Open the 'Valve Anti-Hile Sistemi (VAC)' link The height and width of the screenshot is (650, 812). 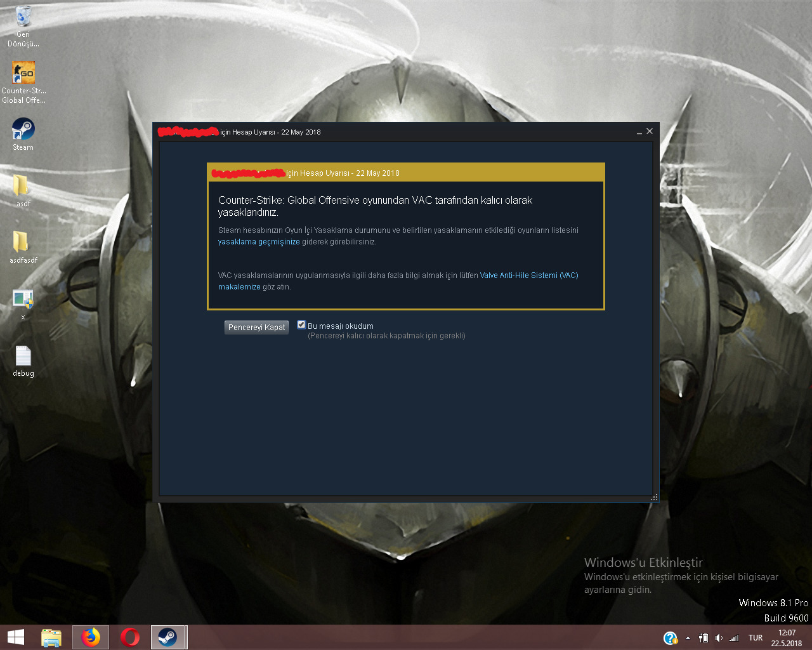(x=529, y=275)
